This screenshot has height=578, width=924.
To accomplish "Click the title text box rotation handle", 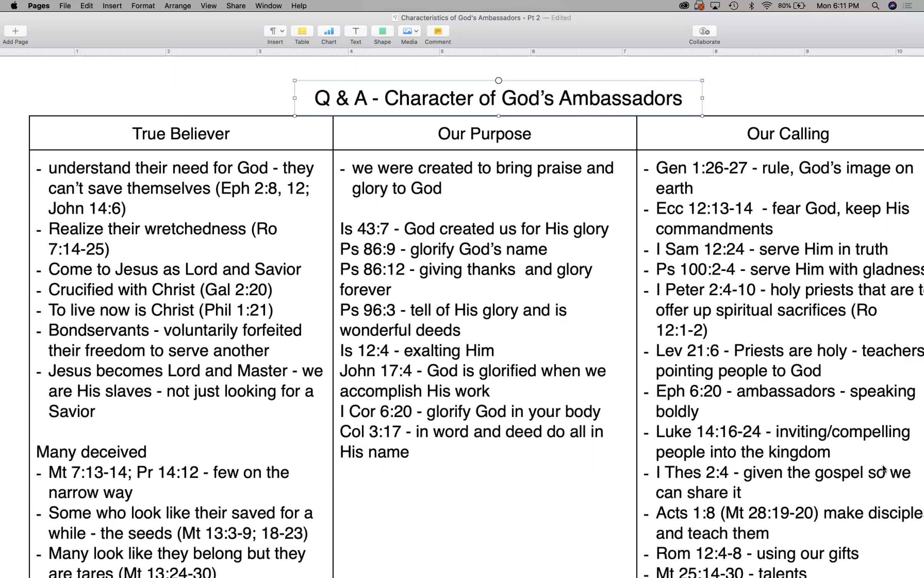I will pos(499,81).
